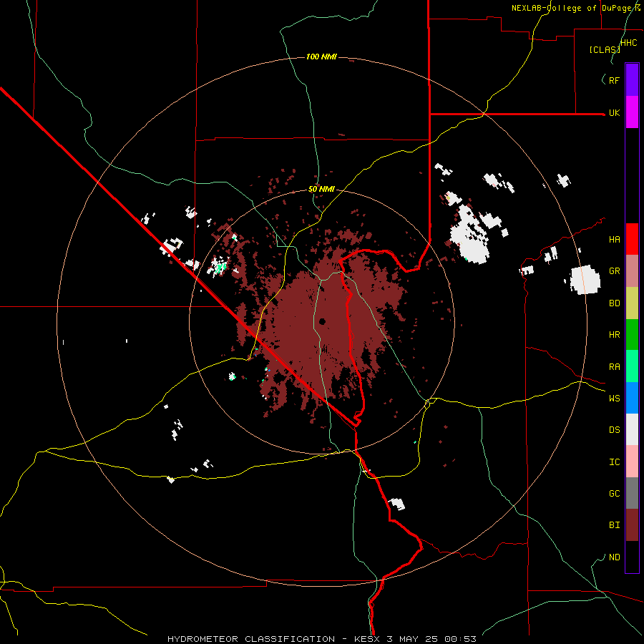Click the light pink IC legend swatch
The width and height of the screenshot is (644, 644).
coord(632,462)
